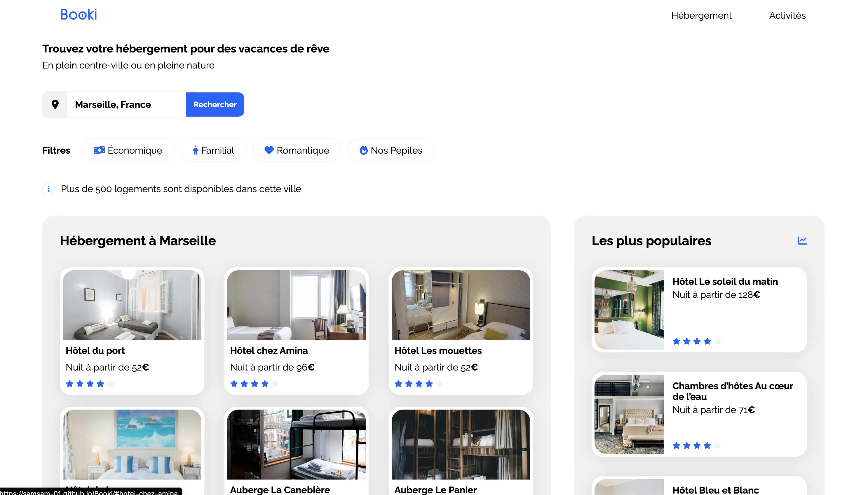The image size is (868, 495).
Task: Select the Hôtel Le soleil du matin green room image
Action: tap(628, 310)
